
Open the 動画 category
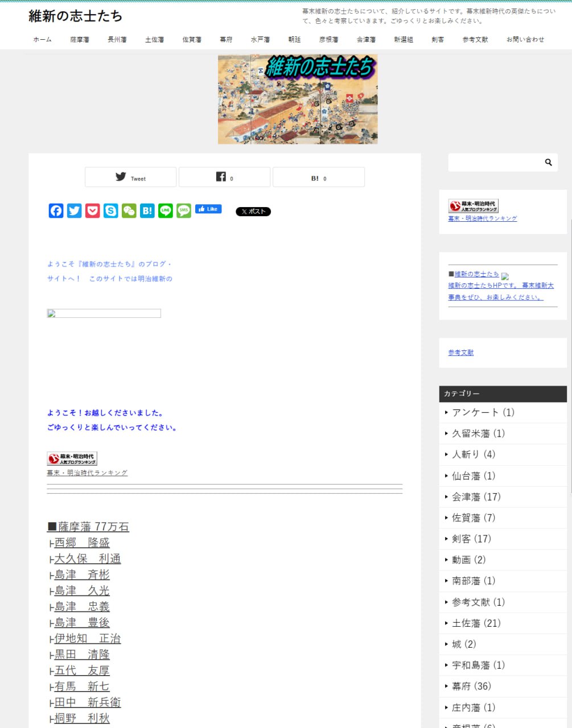click(x=469, y=560)
